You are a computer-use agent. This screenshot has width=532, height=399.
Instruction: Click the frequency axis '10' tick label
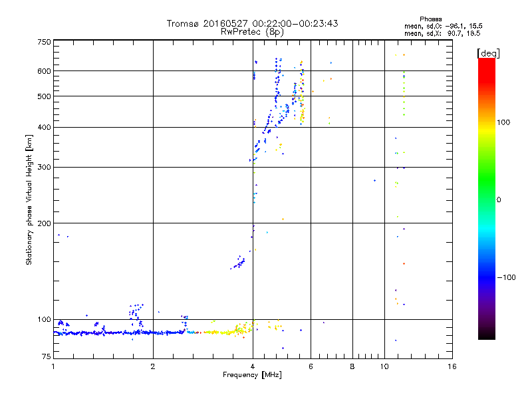pos(384,366)
